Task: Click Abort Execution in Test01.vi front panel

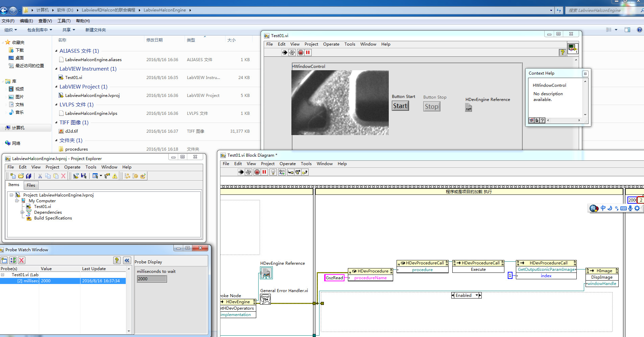Action: [x=301, y=52]
